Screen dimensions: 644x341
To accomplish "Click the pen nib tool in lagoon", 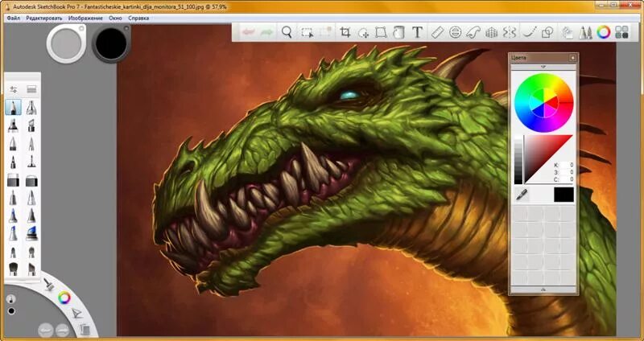I will [x=76, y=314].
